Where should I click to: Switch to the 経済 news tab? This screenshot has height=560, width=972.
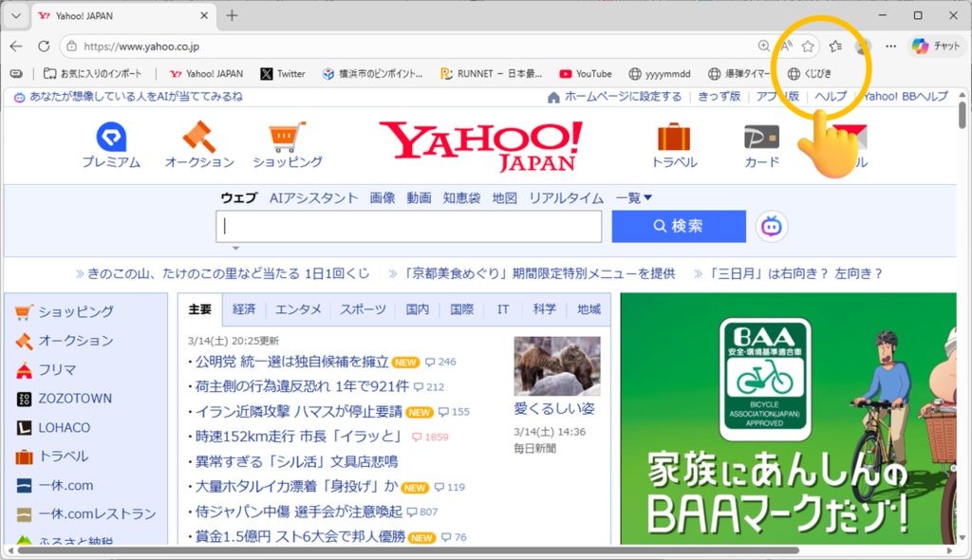pos(244,309)
